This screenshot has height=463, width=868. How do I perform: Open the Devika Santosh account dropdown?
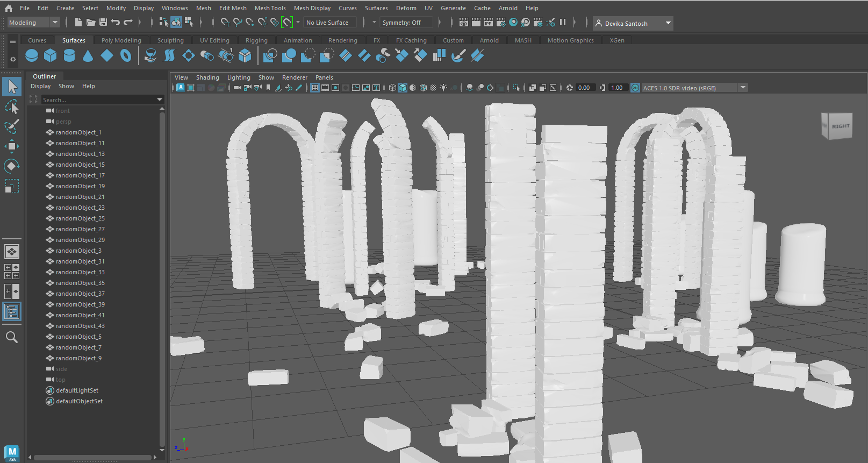click(x=668, y=23)
